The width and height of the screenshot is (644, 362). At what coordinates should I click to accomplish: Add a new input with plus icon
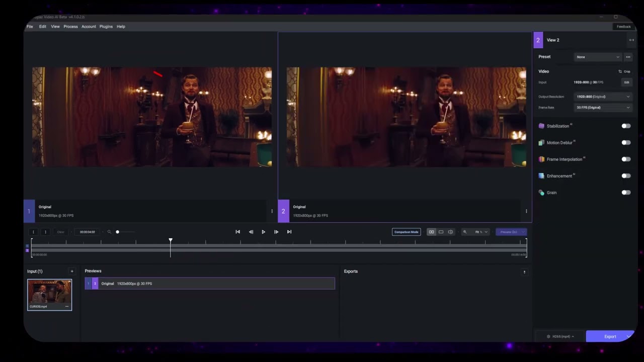click(72, 271)
